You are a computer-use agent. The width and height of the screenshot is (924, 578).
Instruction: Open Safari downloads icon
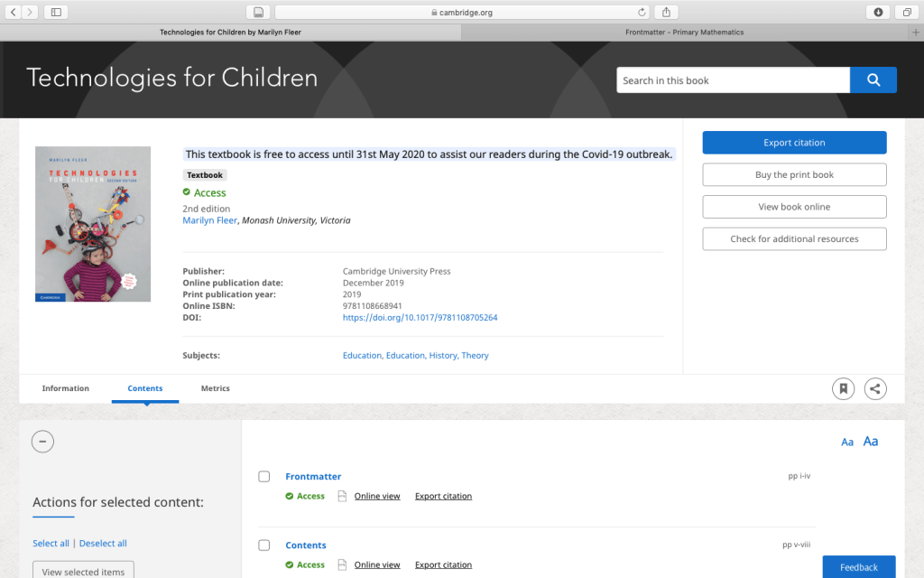click(878, 12)
